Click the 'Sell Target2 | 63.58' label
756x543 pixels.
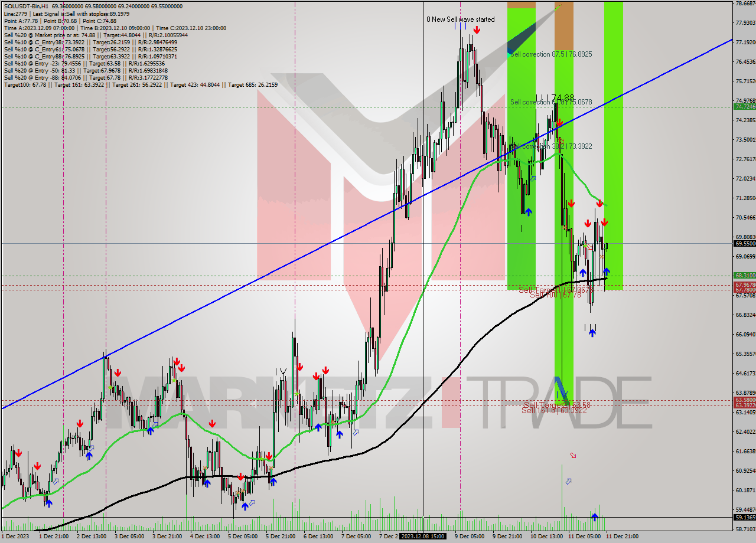pos(557,405)
